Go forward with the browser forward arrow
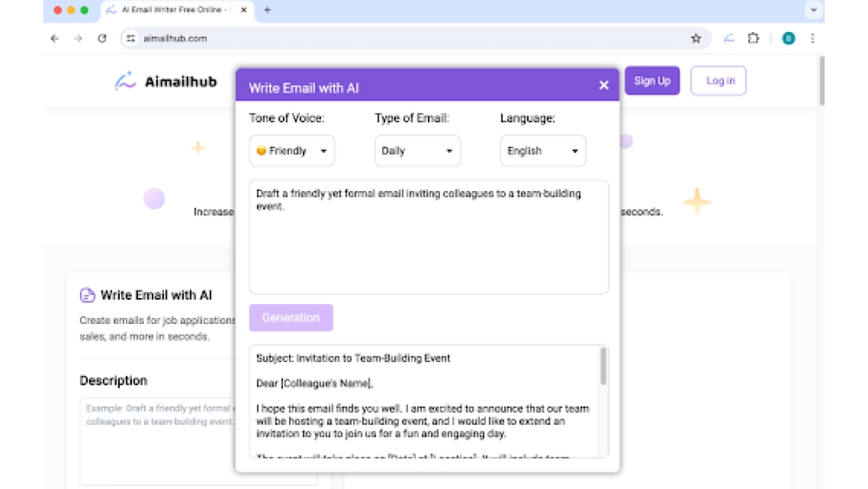 [x=78, y=38]
